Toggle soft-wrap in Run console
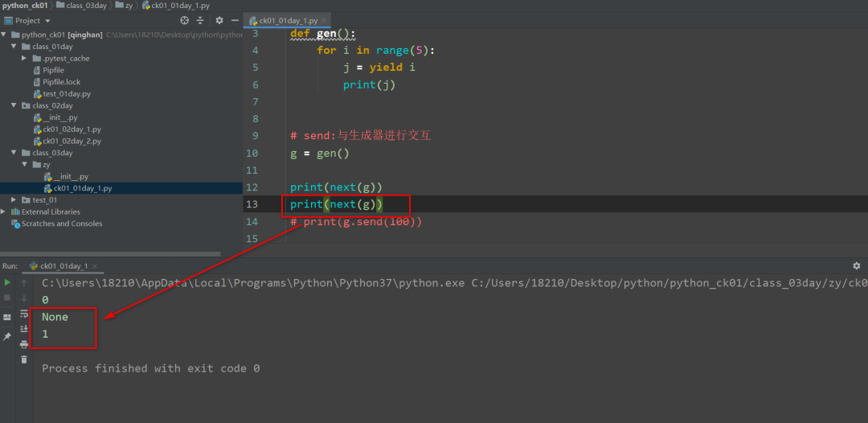This screenshot has height=423, width=868. coord(24,314)
